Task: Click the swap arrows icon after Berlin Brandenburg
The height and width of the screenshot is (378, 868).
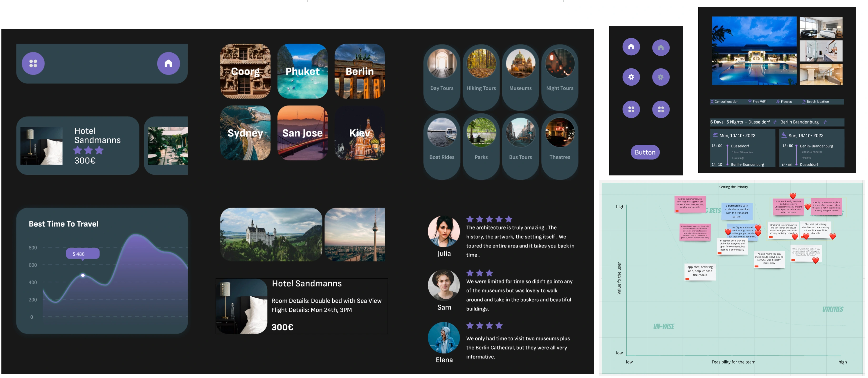Action: tap(825, 122)
